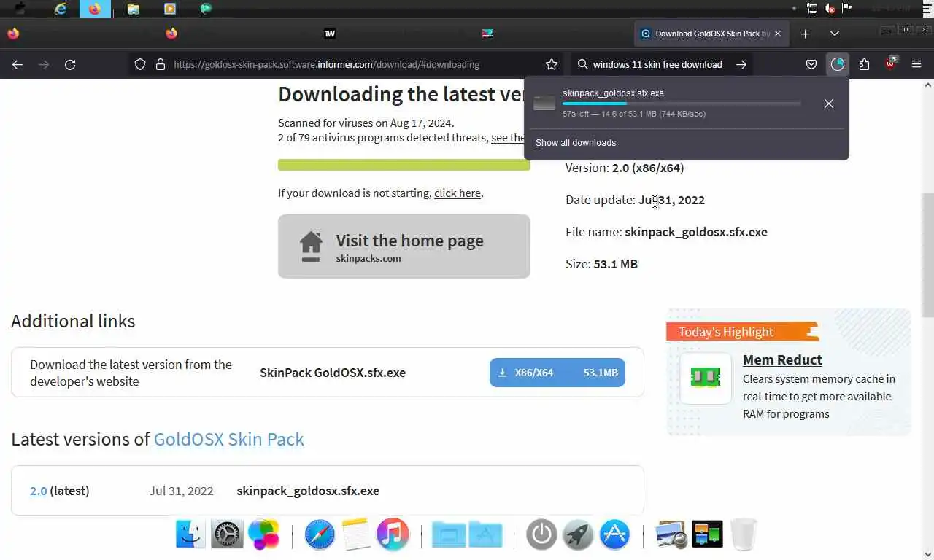Open the desktop folder in the dock
Screen dimensions: 934x560
pyautogui.click(x=449, y=534)
